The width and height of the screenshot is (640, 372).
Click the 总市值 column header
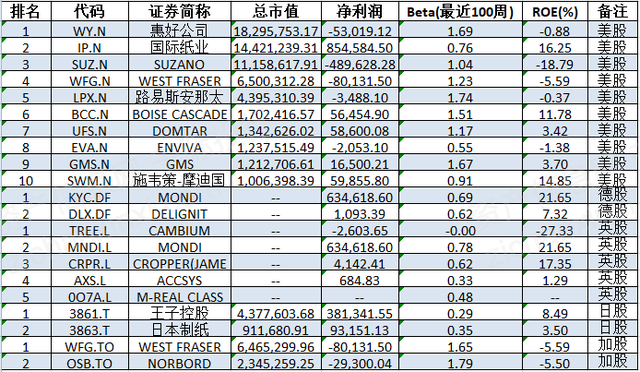pos(276,11)
